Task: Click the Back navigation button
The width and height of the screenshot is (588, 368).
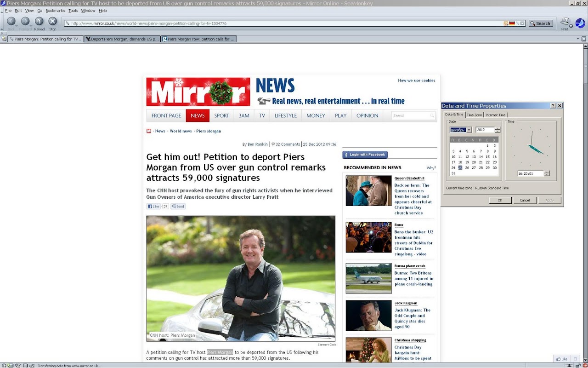Action: (11, 21)
